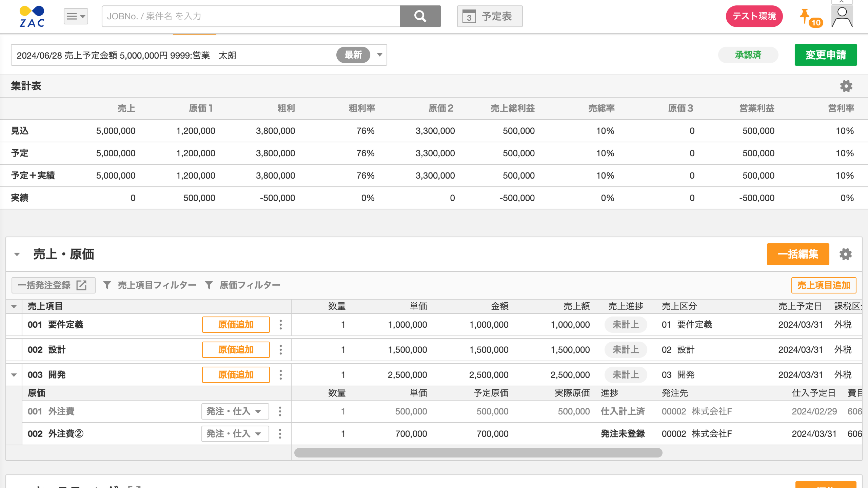This screenshot has width=868, height=488.
Task: Open the hamburger navigation menu
Action: point(75,16)
